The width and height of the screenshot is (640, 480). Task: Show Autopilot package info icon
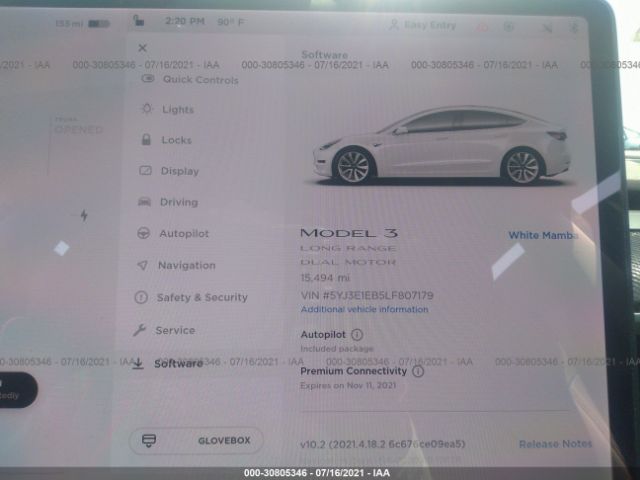click(x=357, y=335)
